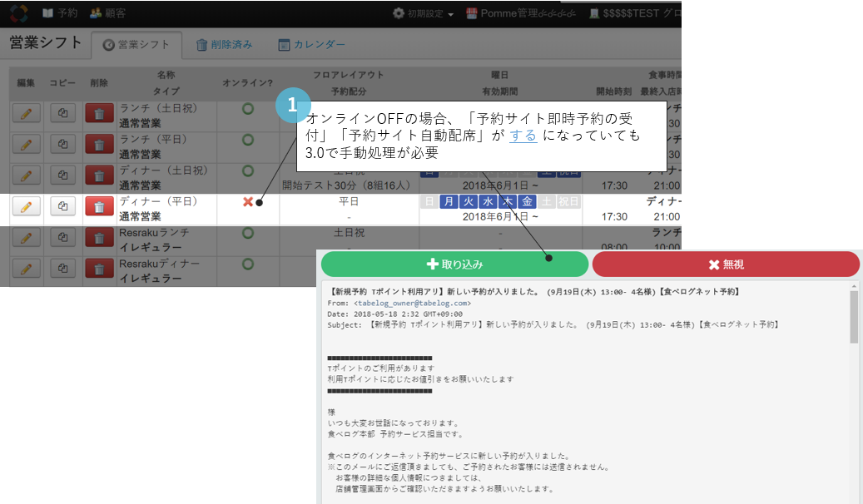Delete the Resrakuディナー shift with trash icon
The height and width of the screenshot is (504, 863).
pos(99,269)
